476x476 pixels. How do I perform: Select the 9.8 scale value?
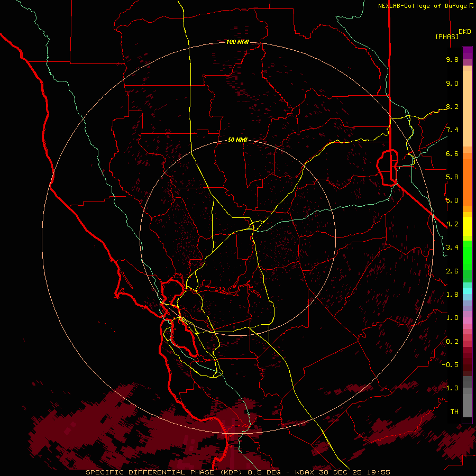(x=452, y=59)
